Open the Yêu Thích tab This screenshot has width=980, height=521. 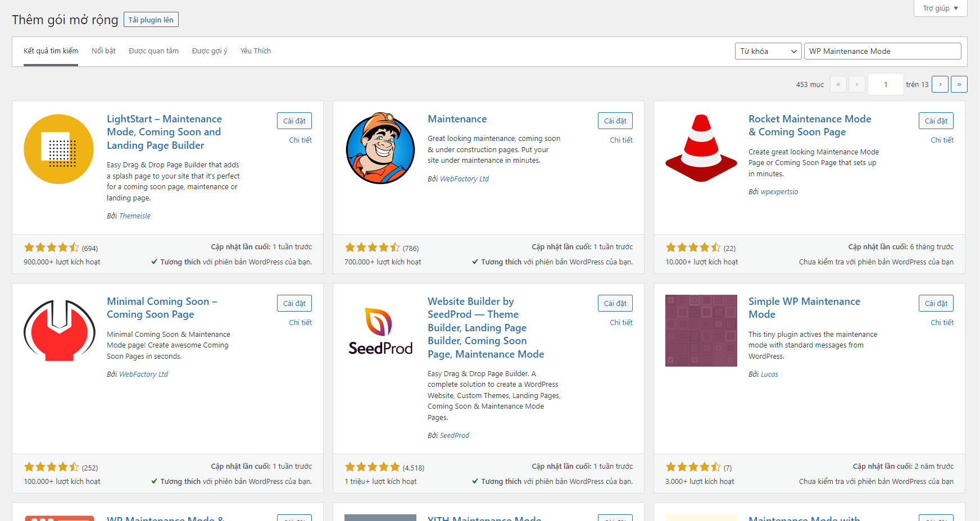pyautogui.click(x=255, y=51)
